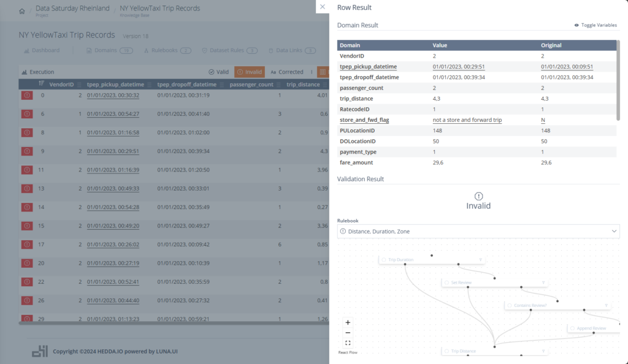628x364 pixels.
Task: Click the invalid status icon for row 17
Action: [x=27, y=245]
